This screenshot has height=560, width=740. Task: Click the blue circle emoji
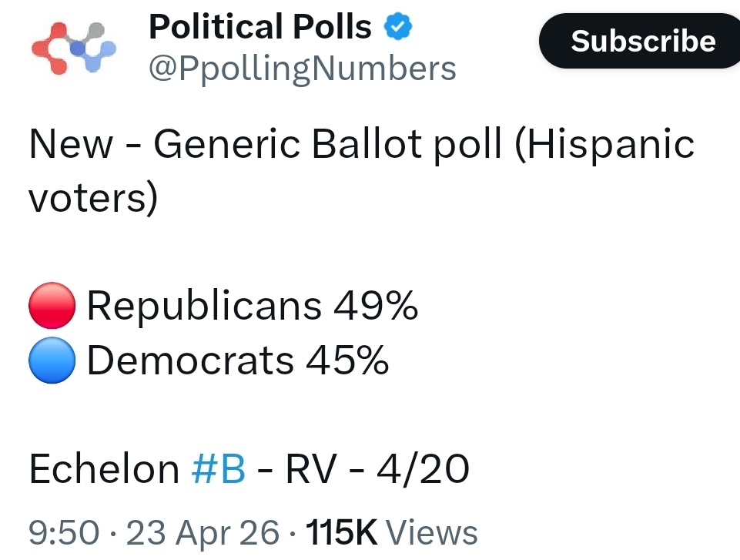pyautogui.click(x=52, y=360)
